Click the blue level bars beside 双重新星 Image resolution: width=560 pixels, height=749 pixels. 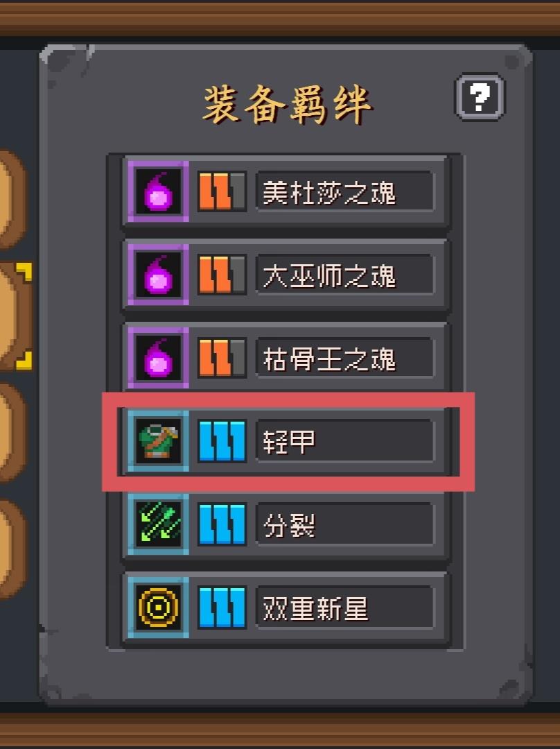[222, 608]
